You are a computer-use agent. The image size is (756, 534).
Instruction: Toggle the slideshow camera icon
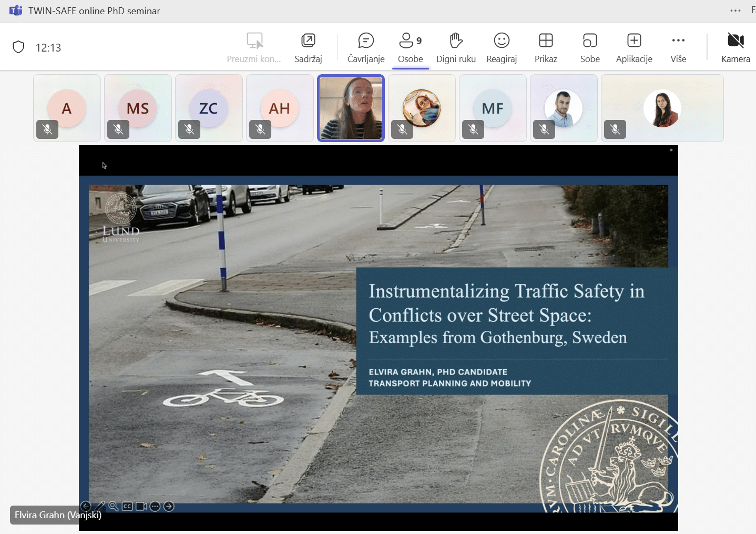[141, 506]
